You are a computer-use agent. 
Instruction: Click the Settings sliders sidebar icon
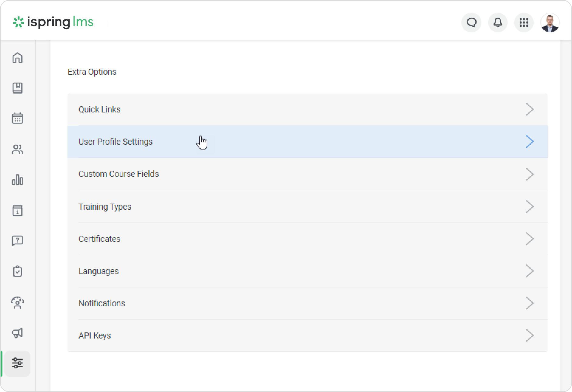(17, 363)
